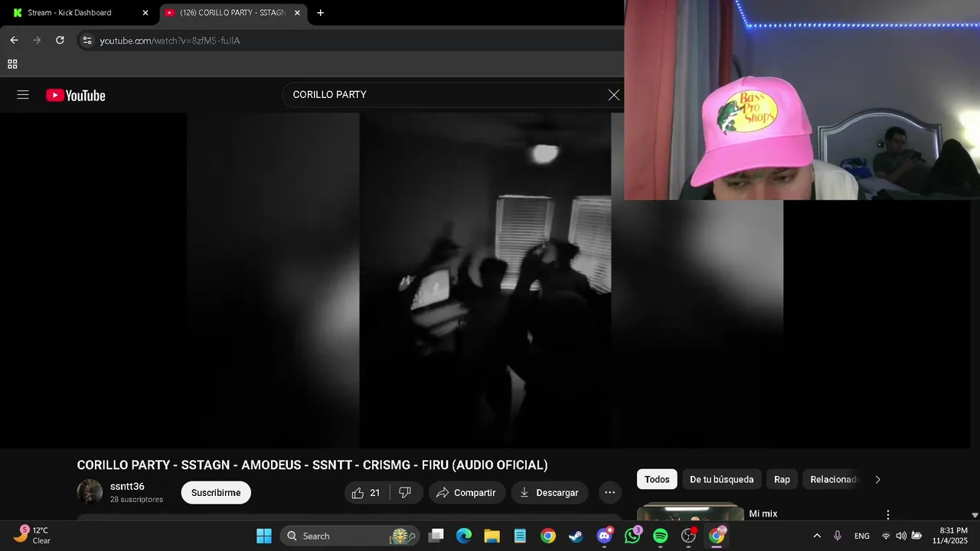The width and height of the screenshot is (980, 551).
Task: Select the Relacionados filter chip
Action: (x=833, y=479)
